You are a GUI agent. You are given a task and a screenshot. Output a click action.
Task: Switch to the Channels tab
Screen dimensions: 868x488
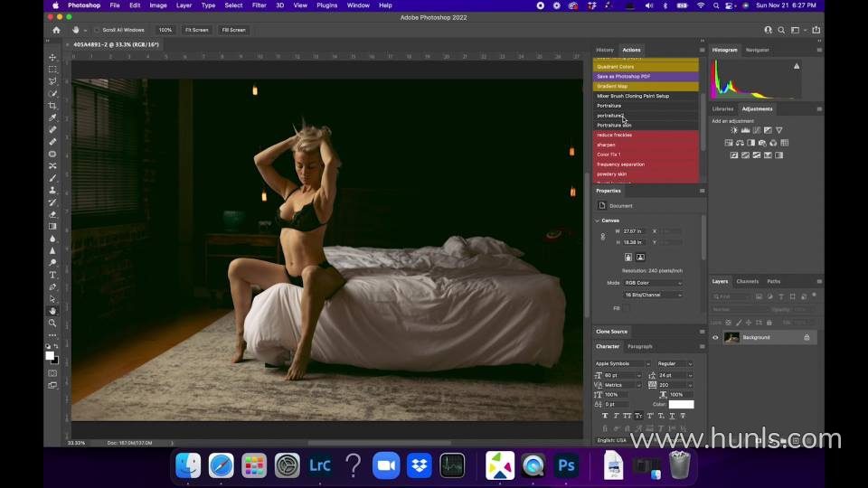(748, 281)
